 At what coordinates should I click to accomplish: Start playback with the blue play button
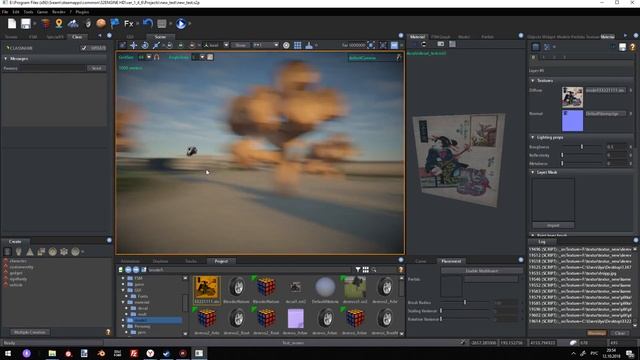point(181,24)
